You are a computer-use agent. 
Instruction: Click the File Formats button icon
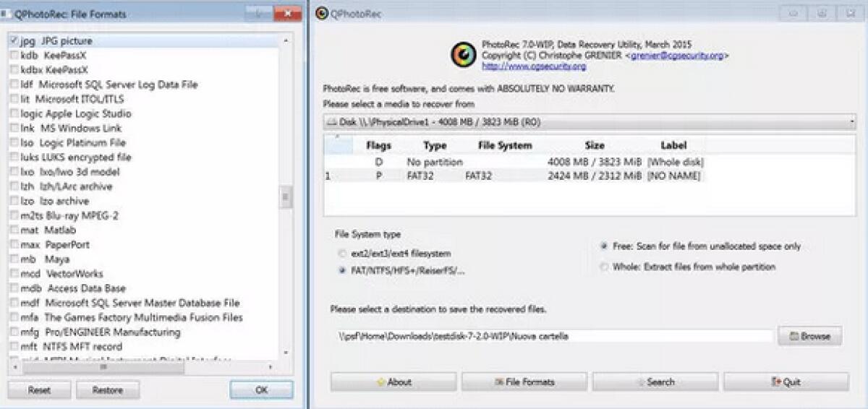click(x=498, y=382)
